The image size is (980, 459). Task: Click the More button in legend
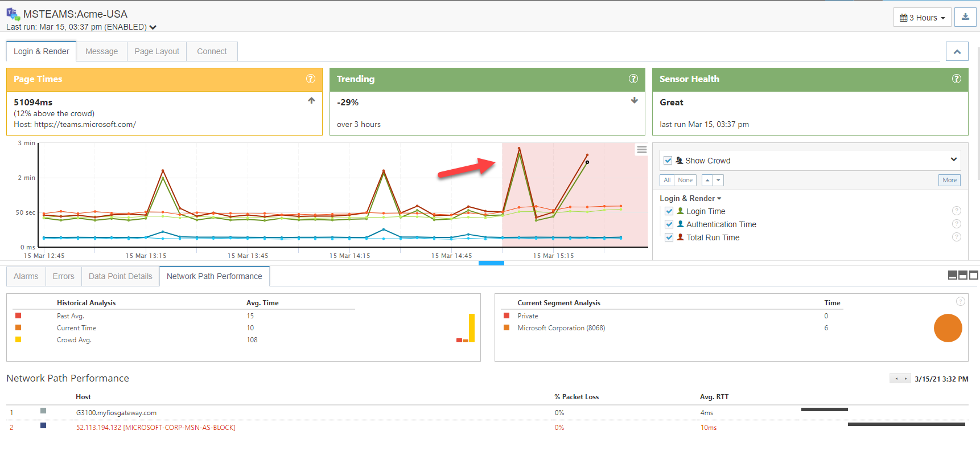pos(949,180)
